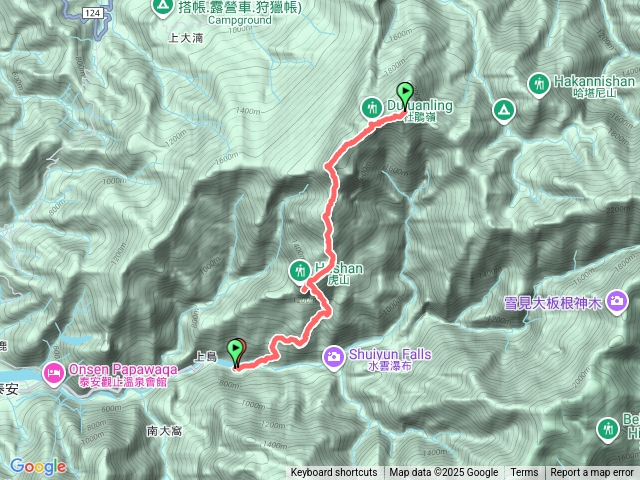This screenshot has height=480, width=640.
Task: Click the Hushan hiking marker icon
Action: [x=300, y=271]
